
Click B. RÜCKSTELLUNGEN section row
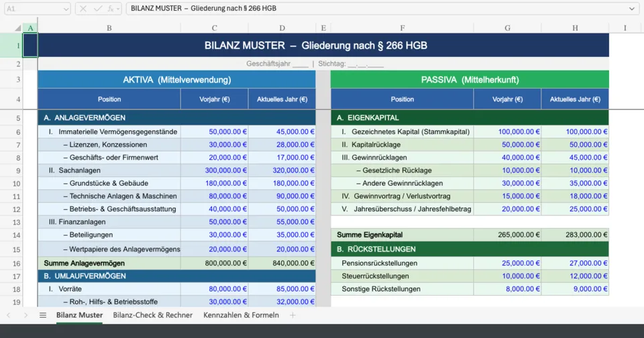pos(470,249)
